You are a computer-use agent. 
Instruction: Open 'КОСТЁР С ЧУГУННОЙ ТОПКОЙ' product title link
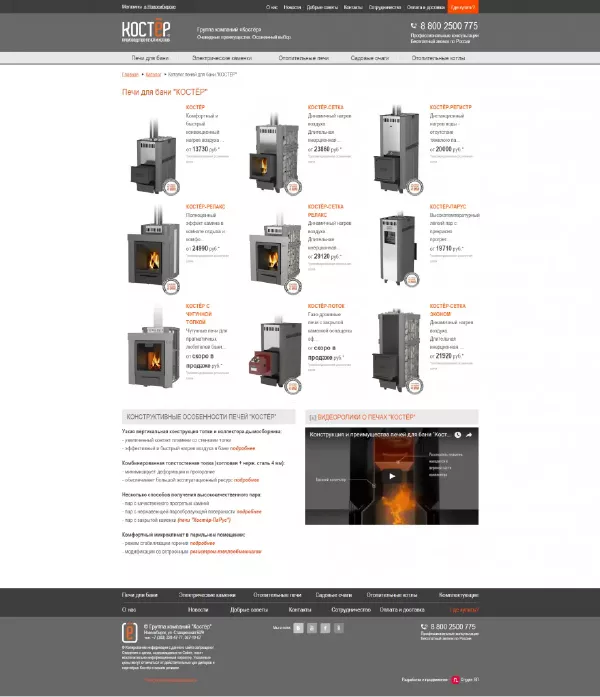pyautogui.click(x=199, y=314)
